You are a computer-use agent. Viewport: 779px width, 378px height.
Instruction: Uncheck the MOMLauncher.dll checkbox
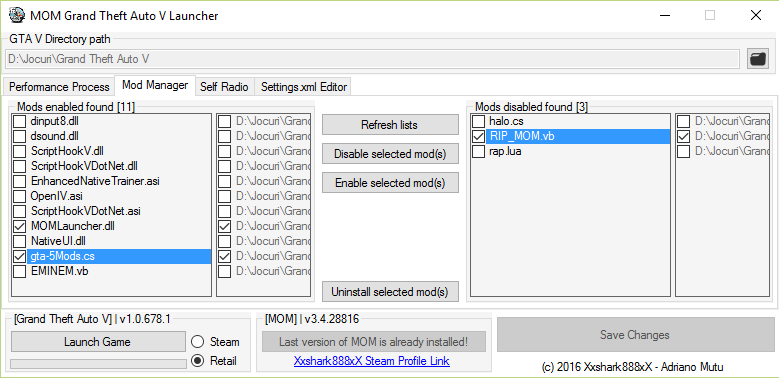(x=19, y=226)
